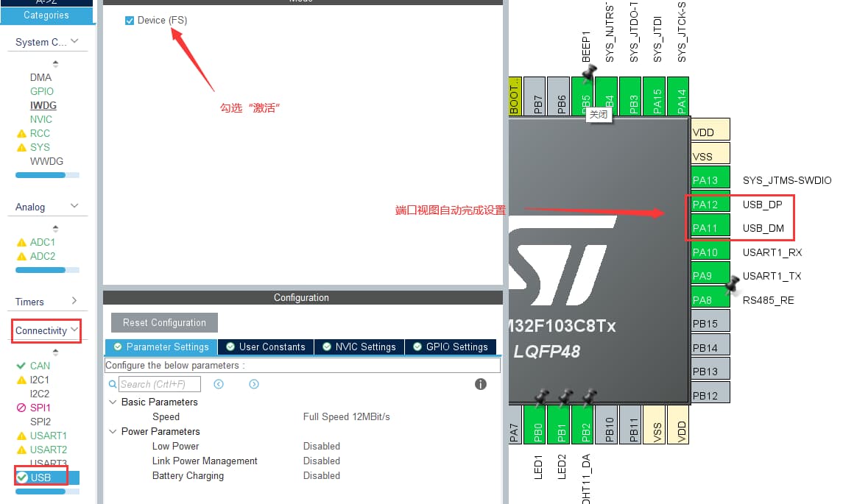Image resolution: width=843 pixels, height=504 pixels.
Task: Open the Low Power Disabled value
Action: [x=322, y=447]
